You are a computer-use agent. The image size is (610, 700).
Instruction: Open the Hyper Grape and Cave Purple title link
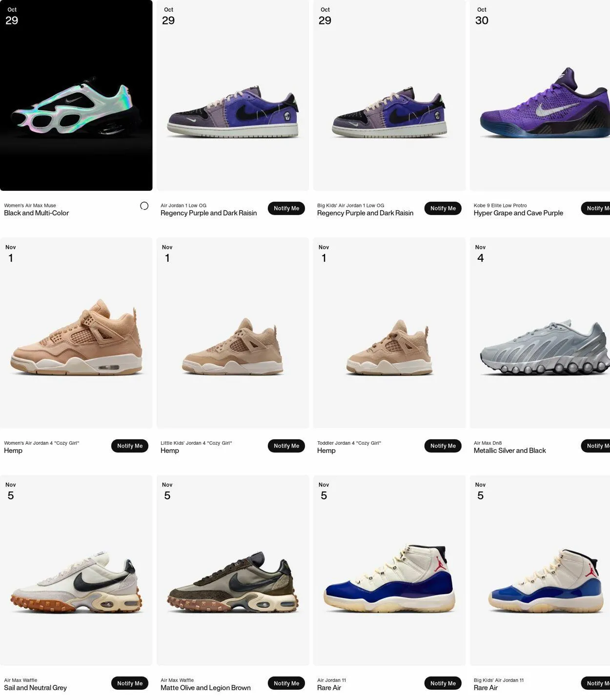point(518,213)
